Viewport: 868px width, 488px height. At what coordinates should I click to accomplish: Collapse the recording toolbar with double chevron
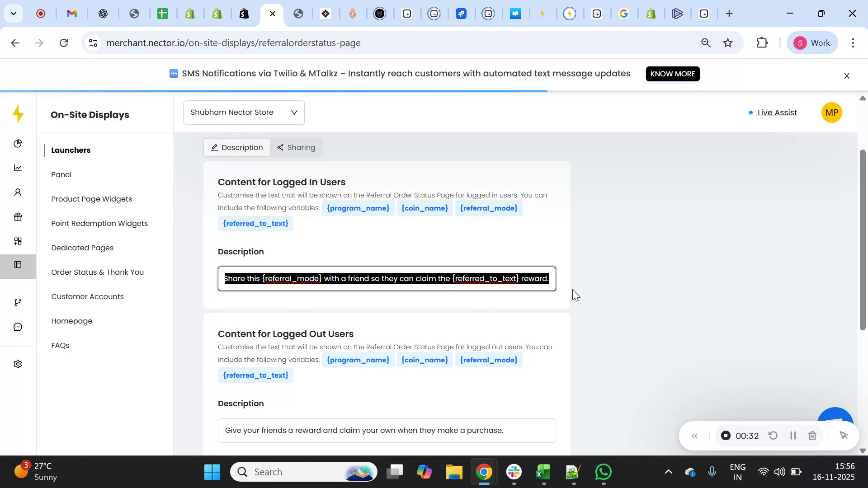click(695, 435)
